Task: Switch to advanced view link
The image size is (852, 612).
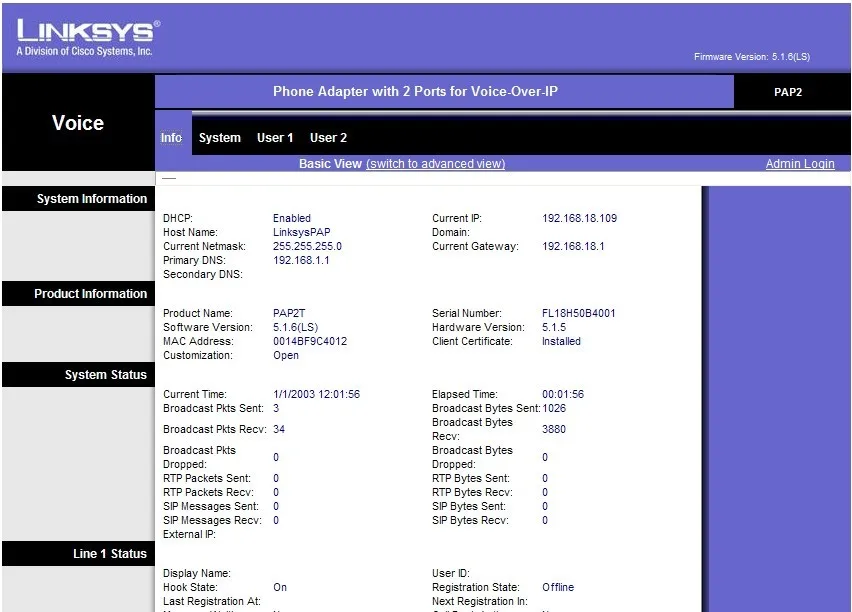Action: coord(435,164)
